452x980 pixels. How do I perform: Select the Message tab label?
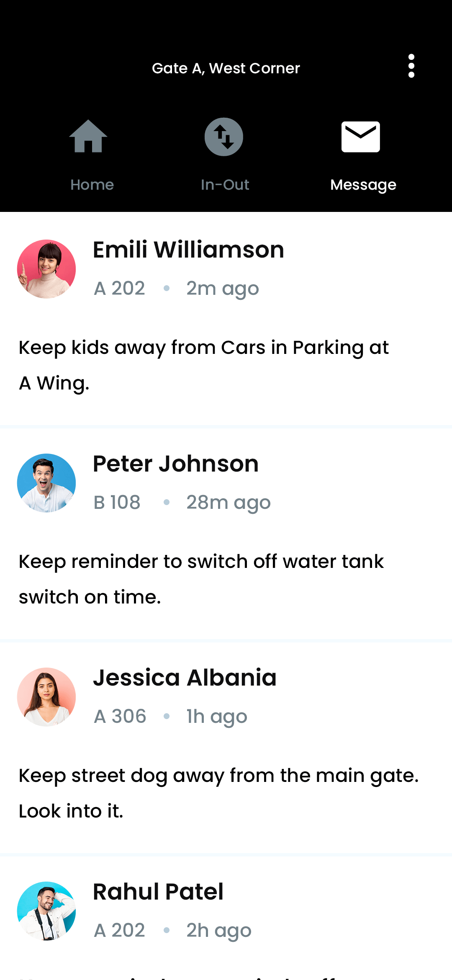(x=362, y=184)
